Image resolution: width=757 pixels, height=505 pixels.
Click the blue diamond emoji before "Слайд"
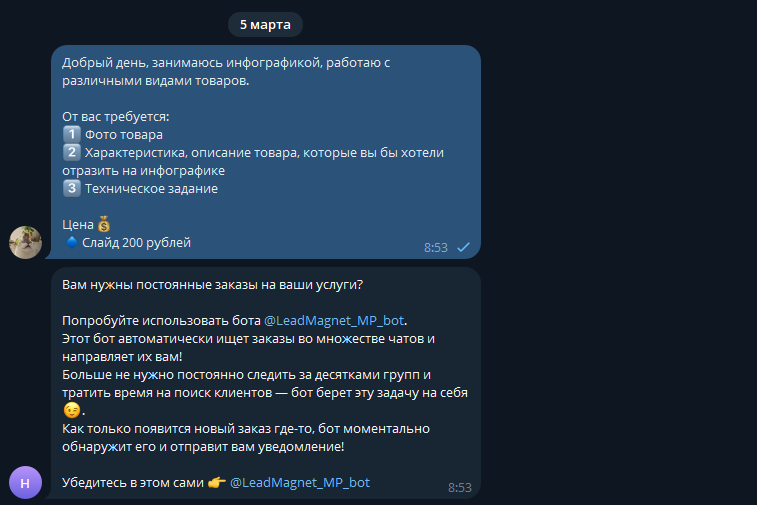click(71, 242)
